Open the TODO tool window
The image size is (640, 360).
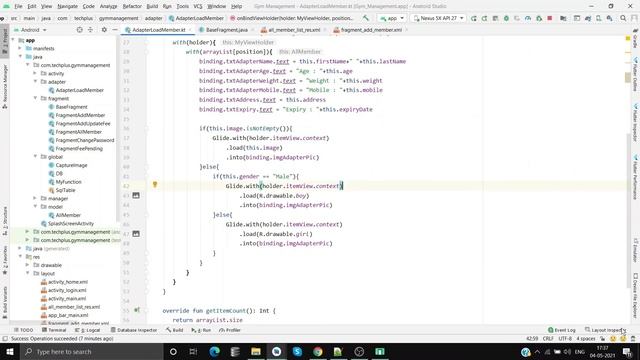23,330
